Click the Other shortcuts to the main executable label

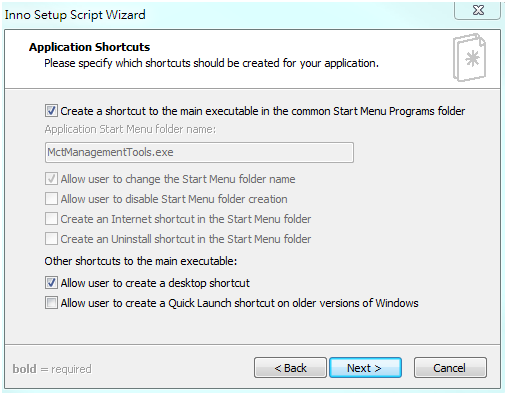141,261
